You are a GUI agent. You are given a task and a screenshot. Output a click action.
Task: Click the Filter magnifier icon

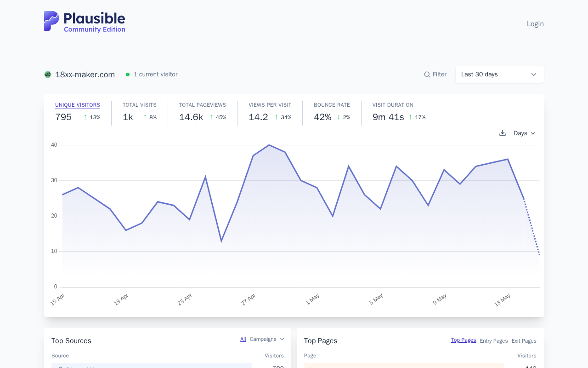click(427, 75)
